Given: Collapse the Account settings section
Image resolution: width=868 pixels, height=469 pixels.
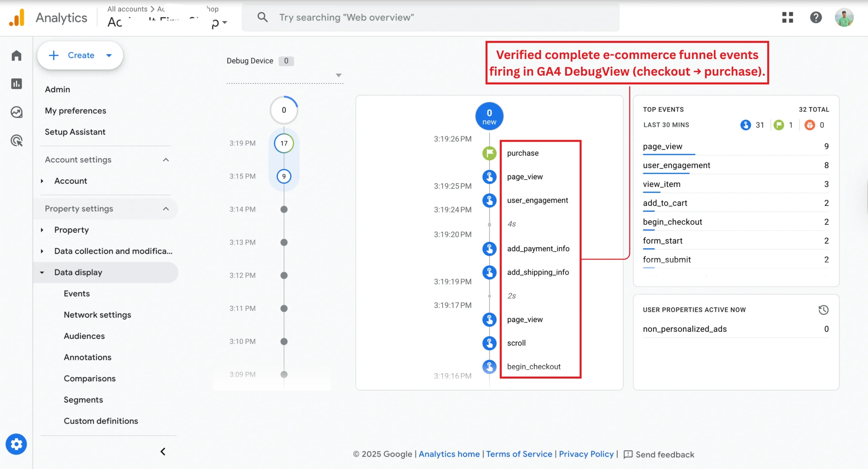Looking at the screenshot, I should coord(166,160).
